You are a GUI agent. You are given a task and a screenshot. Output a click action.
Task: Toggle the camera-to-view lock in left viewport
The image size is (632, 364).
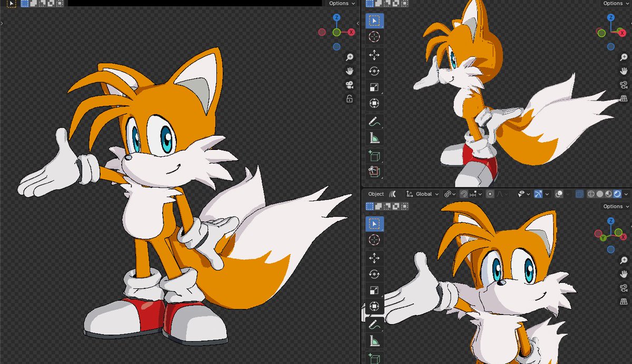(x=350, y=99)
